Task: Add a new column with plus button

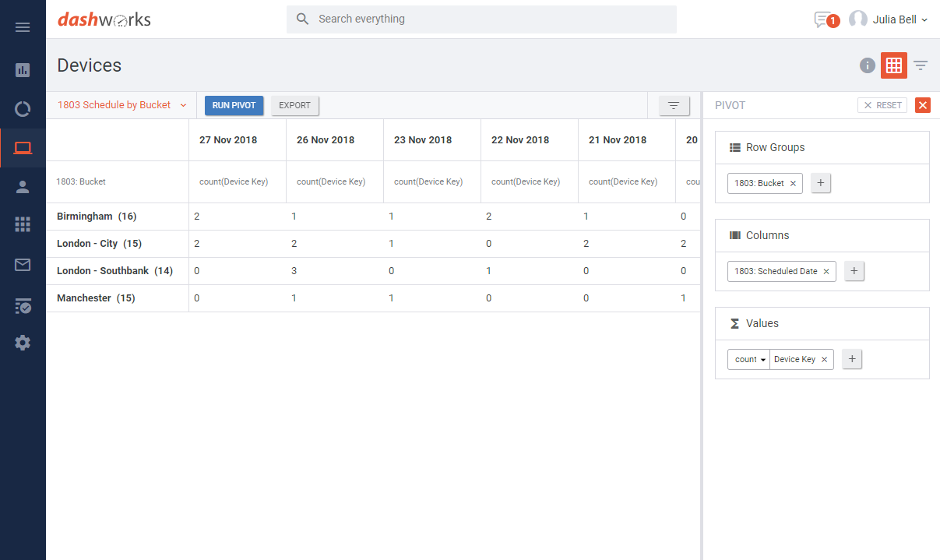Action: (x=854, y=271)
